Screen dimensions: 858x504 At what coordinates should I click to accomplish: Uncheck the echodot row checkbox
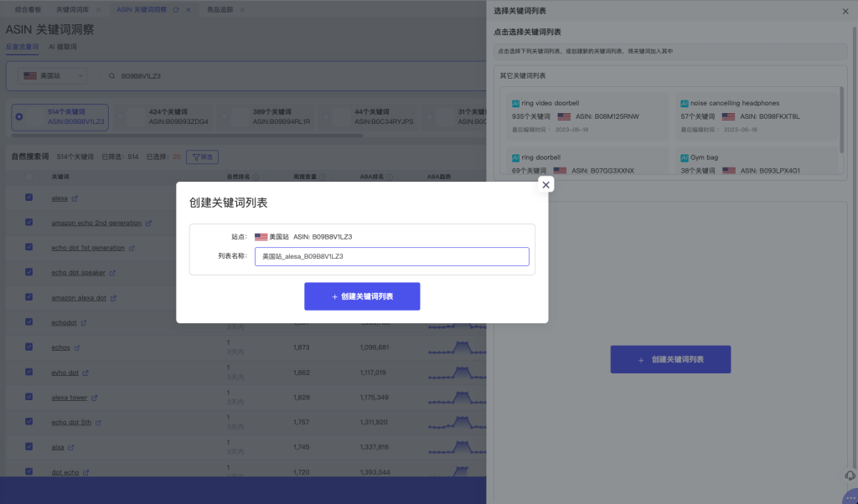(x=29, y=322)
